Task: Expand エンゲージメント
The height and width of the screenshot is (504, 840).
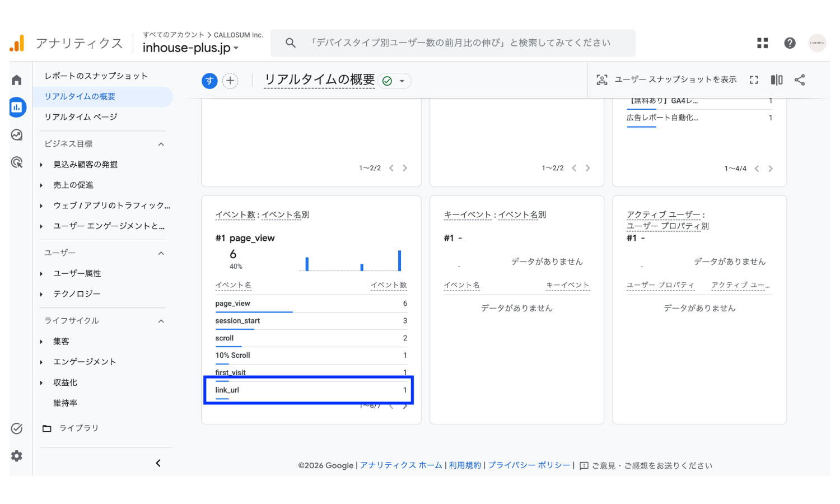Action: [x=41, y=362]
